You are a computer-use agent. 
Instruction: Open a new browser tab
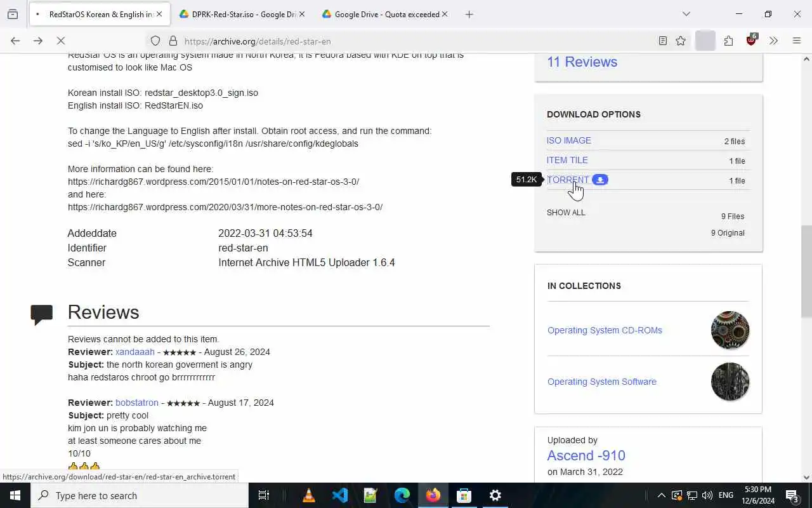[469, 14]
